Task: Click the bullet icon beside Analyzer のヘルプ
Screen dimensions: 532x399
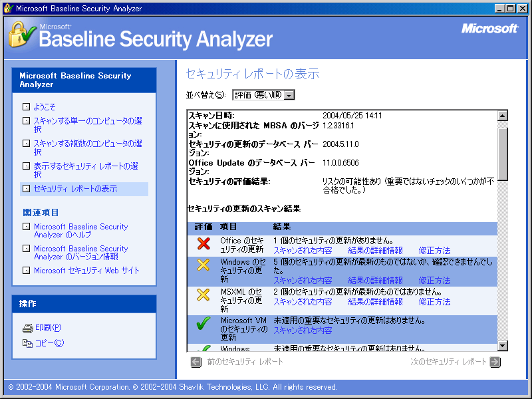Action: [26, 226]
